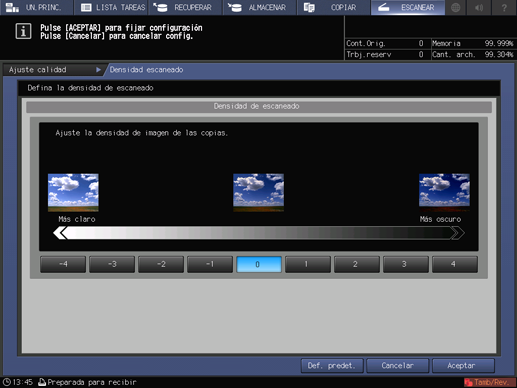Viewport: 517px width, 388px height.
Task: Click the right double-arrow of density bar
Action: point(458,233)
